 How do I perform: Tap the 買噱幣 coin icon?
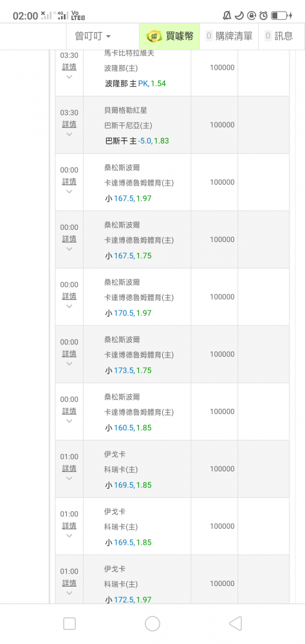coord(154,36)
